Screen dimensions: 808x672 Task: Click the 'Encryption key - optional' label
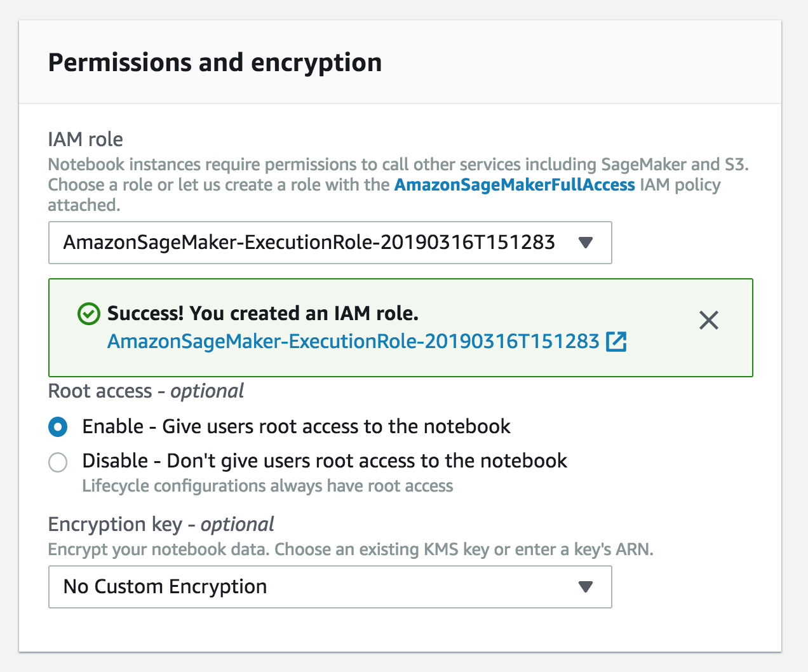(161, 524)
